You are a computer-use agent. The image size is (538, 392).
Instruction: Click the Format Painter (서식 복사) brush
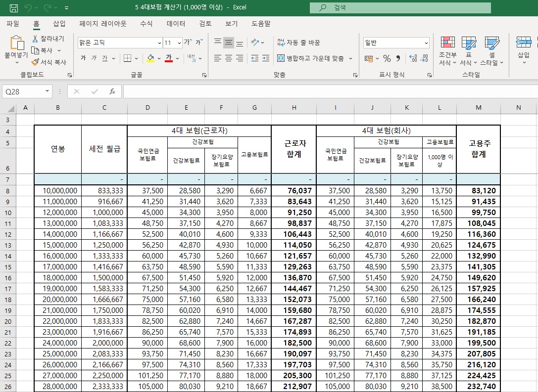tap(35, 62)
